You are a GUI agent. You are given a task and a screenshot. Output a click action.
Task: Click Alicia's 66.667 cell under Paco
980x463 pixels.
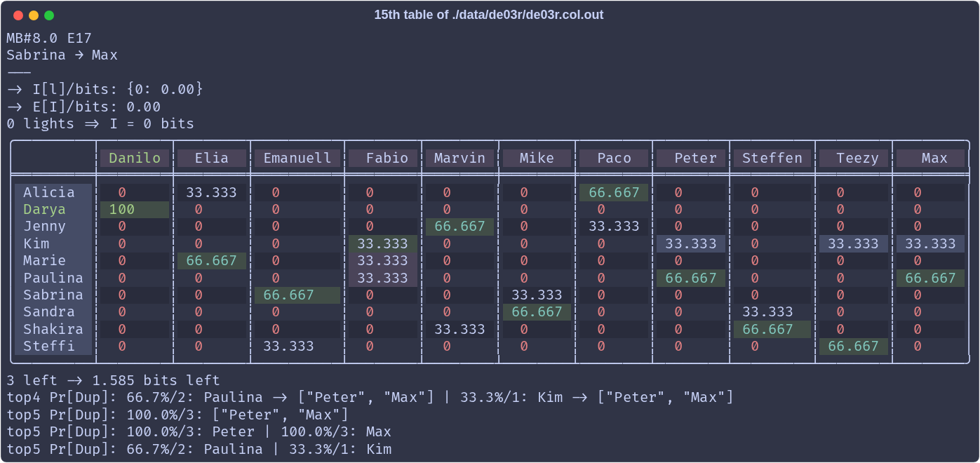614,192
